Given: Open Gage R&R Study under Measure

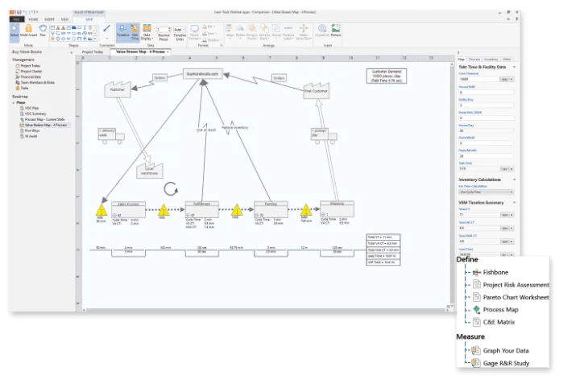Looking at the screenshot, I should 506,363.
